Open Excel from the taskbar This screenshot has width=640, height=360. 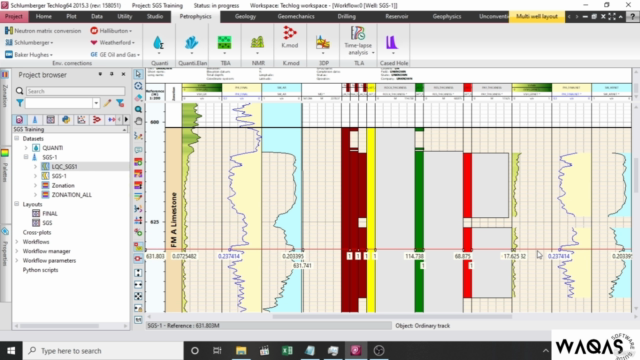[287, 351]
